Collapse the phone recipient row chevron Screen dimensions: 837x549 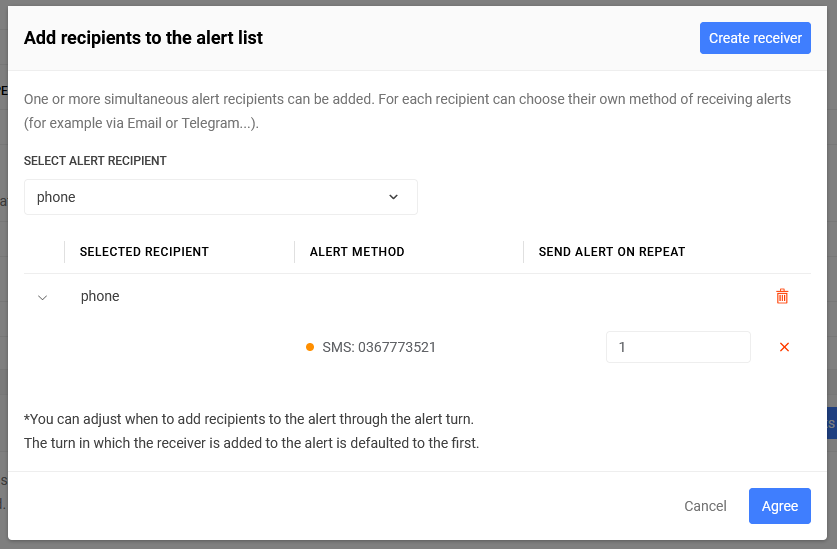tap(43, 297)
